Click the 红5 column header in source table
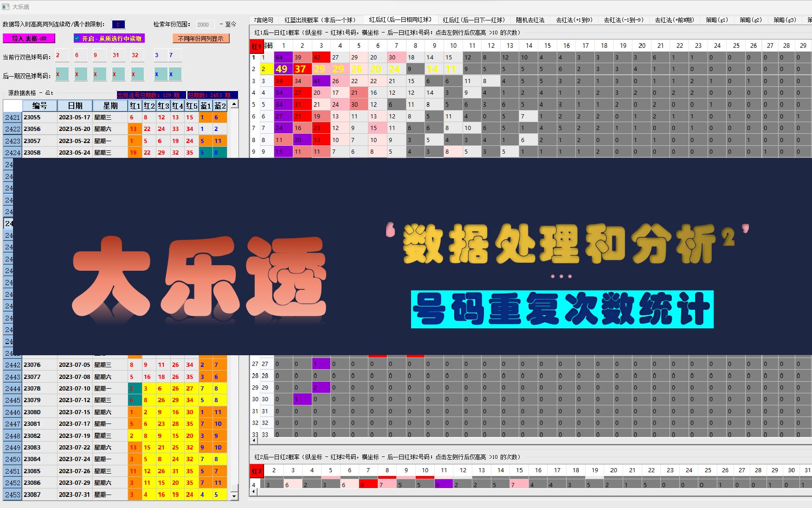812x508 pixels. tap(192, 106)
